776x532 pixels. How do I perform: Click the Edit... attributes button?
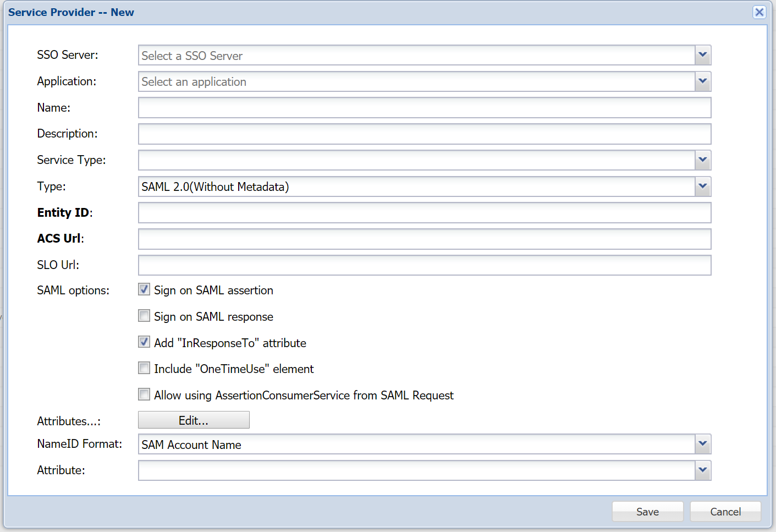(x=194, y=420)
